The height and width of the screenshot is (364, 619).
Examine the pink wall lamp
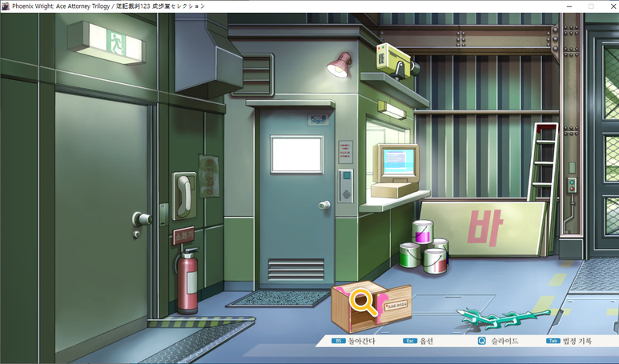pyautogui.click(x=340, y=65)
